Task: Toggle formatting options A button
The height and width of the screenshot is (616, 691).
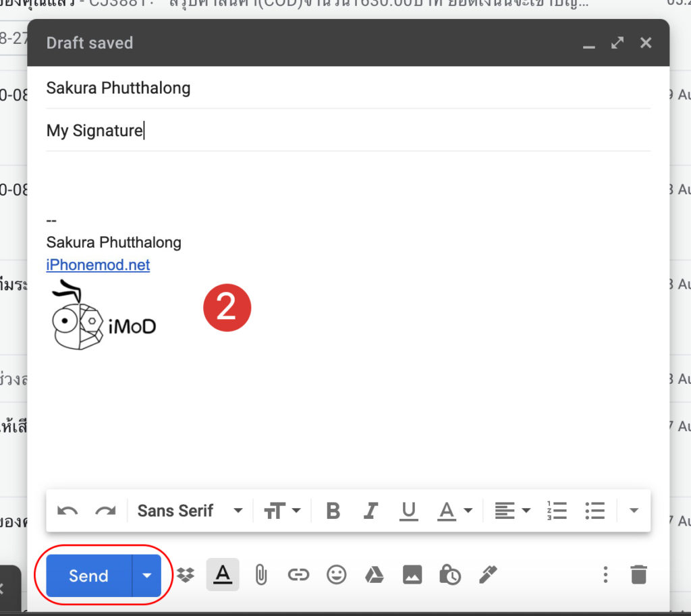Action: (223, 575)
